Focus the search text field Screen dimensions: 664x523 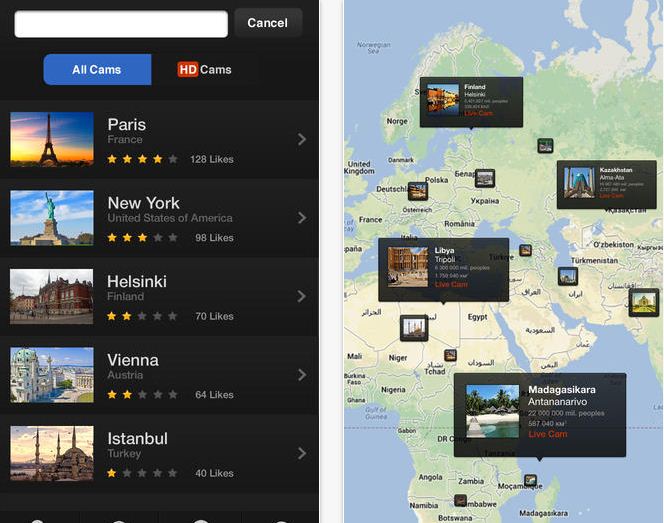click(121, 24)
